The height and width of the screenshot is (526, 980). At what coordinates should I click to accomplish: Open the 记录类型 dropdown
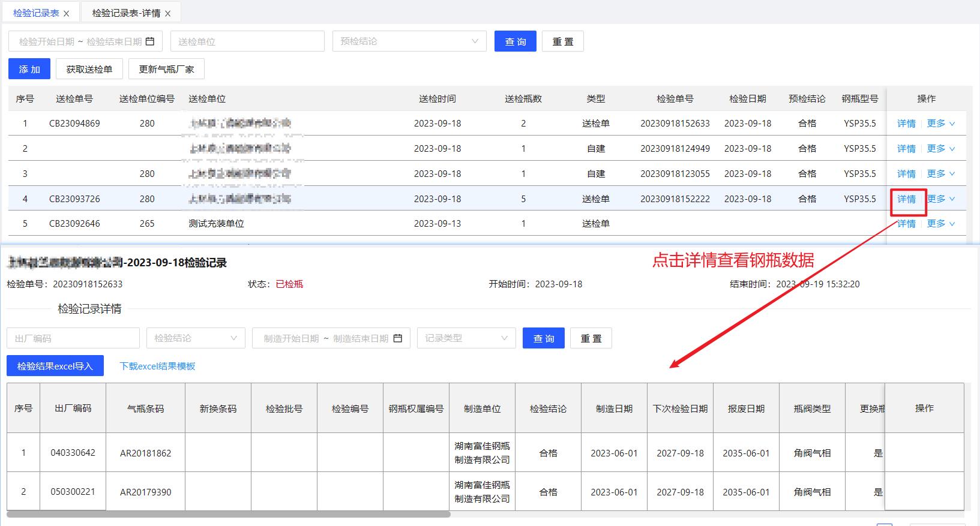(466, 338)
